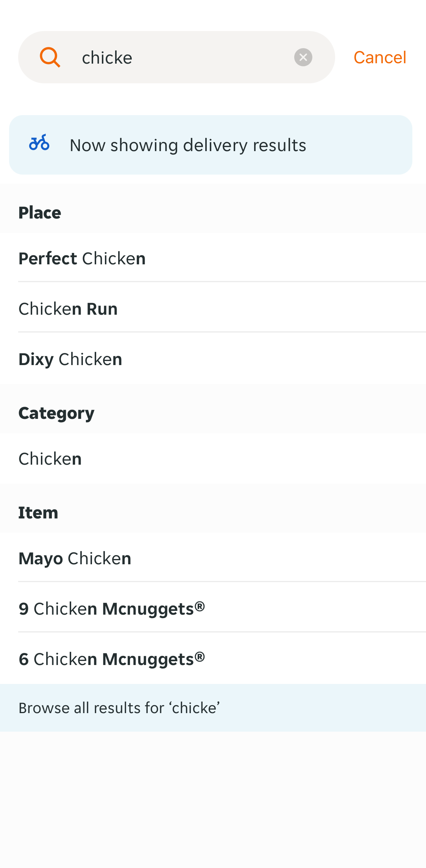Tap the bike icon in the blue banner

(39, 144)
